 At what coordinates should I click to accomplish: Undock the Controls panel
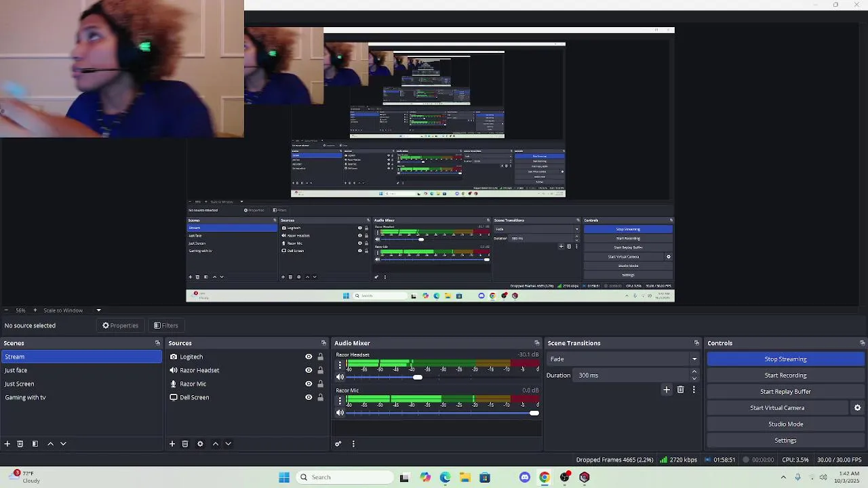(x=863, y=343)
